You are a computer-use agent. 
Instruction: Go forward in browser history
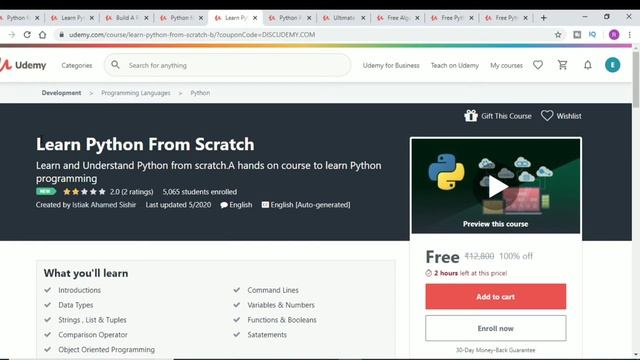(x=12, y=35)
